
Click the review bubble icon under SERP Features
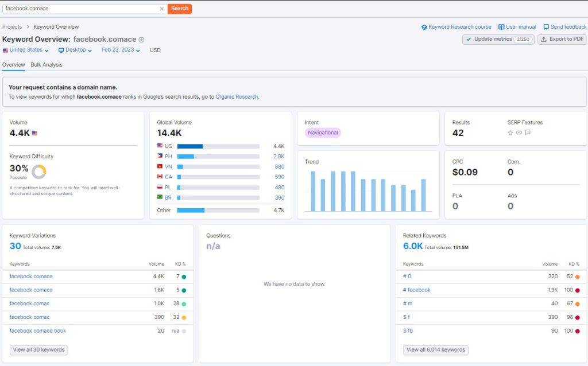point(528,133)
